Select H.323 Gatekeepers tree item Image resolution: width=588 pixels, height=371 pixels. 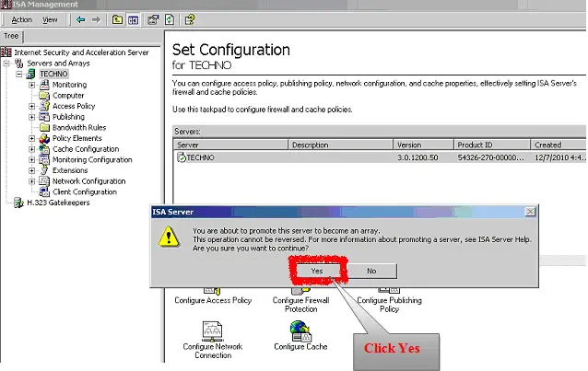click(58, 203)
